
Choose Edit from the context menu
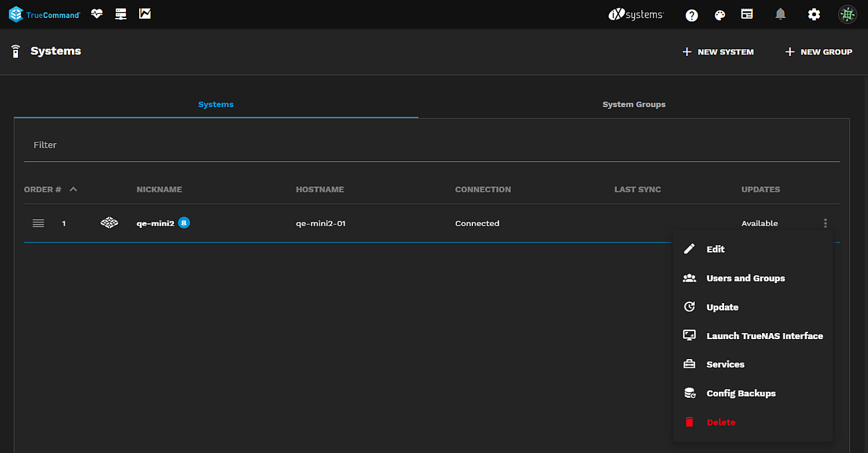715,249
